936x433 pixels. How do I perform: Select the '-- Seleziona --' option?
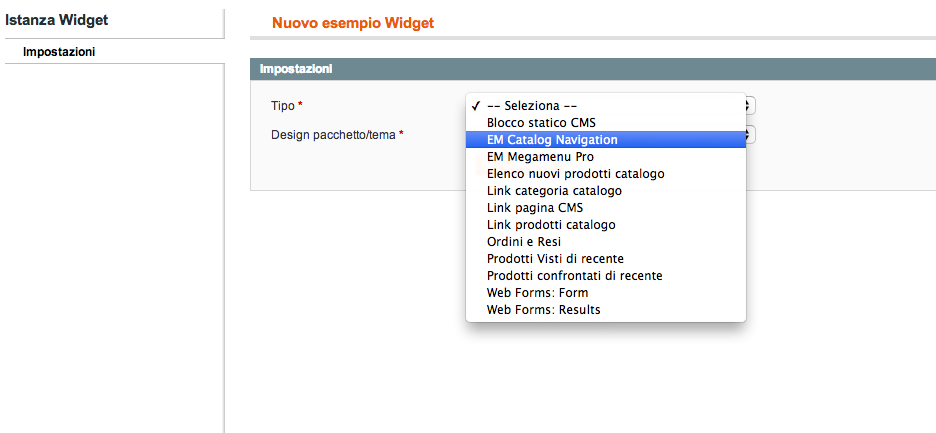(605, 106)
